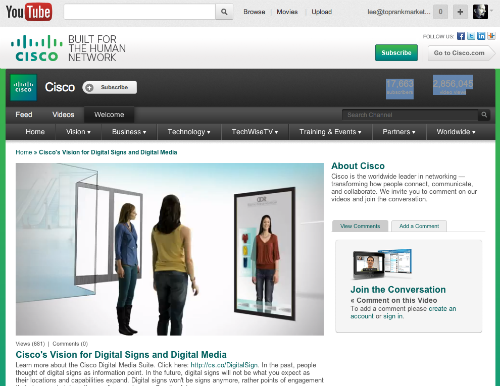Viewport: 500px width, 386px height.
Task: Click the green Cisco channel avatar
Action: tap(23, 87)
